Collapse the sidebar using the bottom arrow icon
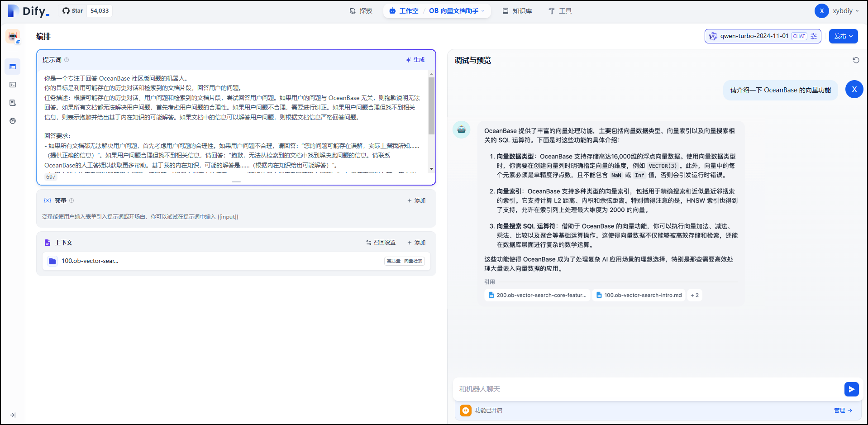Screen dimensions: 868x425 13,415
